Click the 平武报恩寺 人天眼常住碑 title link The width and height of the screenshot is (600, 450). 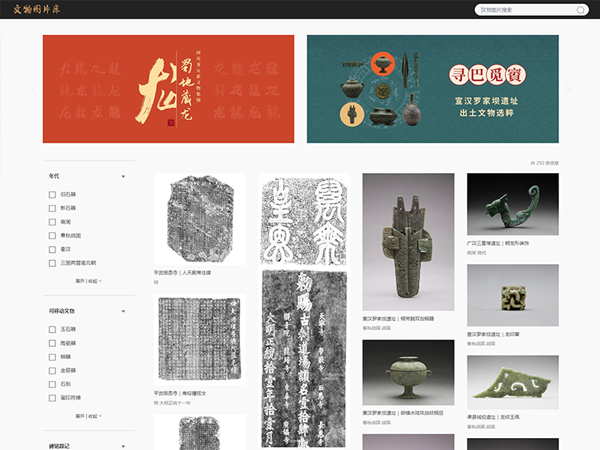point(182,272)
